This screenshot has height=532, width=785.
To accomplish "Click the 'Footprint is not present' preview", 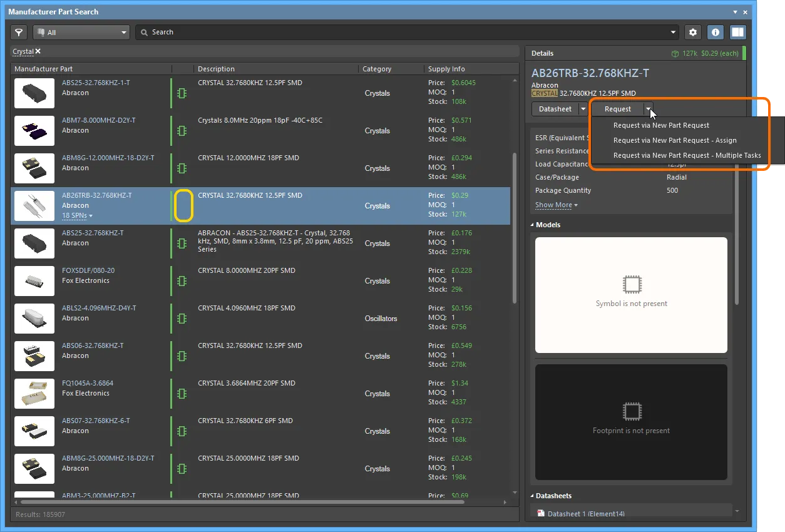I will point(631,422).
